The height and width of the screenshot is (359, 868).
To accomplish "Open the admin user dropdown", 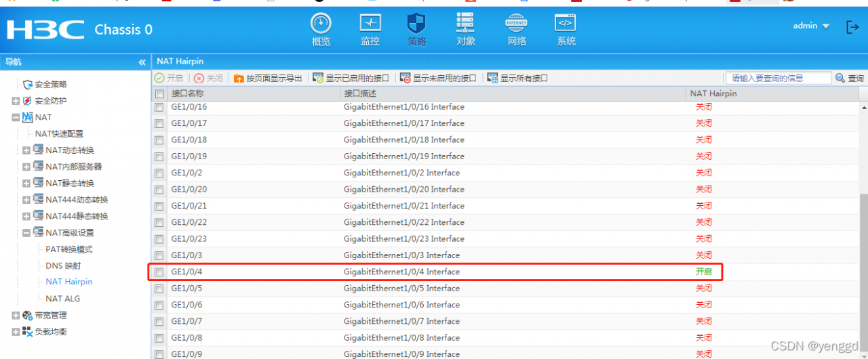I will click(x=811, y=26).
